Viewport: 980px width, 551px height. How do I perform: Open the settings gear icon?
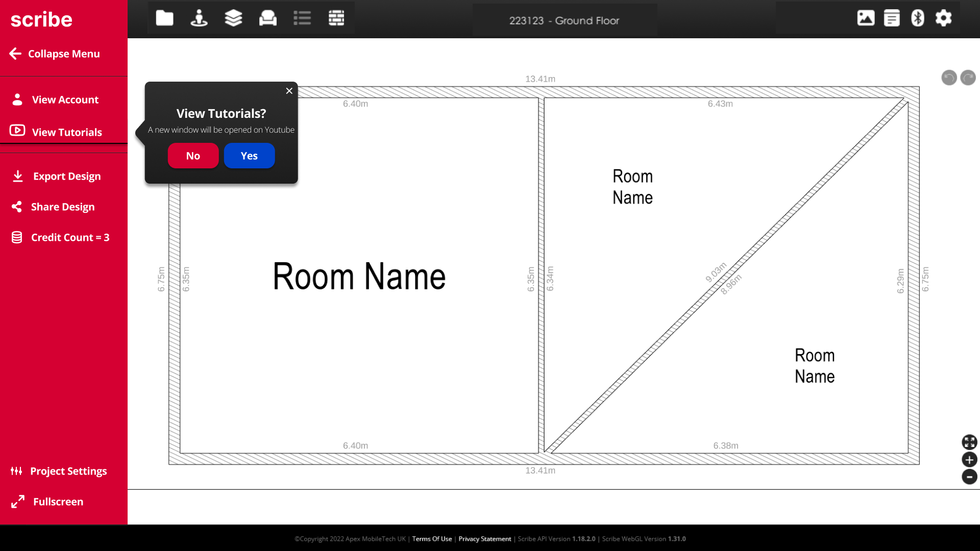point(943,18)
